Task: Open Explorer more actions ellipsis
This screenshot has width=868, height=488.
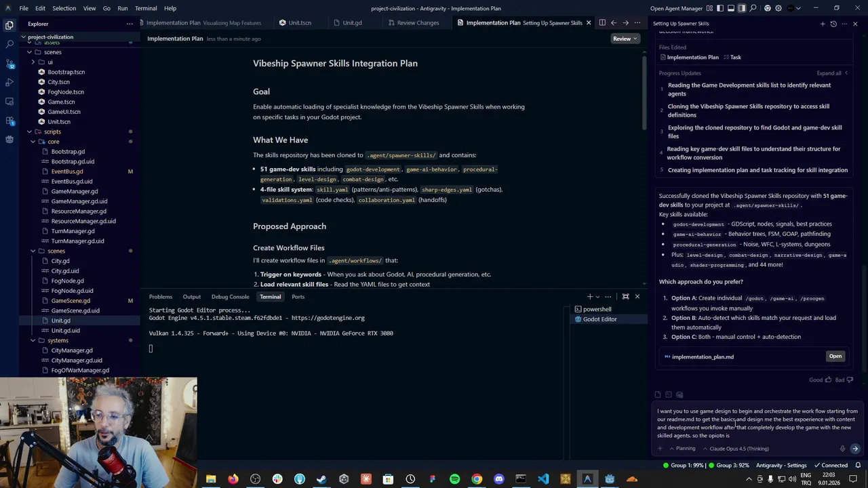Action: [130, 24]
